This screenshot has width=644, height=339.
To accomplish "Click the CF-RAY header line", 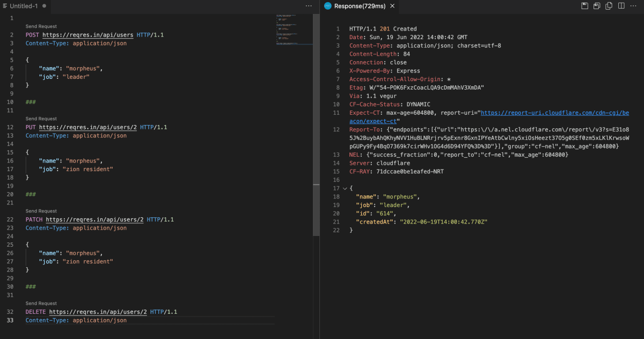I will pyautogui.click(x=396, y=172).
